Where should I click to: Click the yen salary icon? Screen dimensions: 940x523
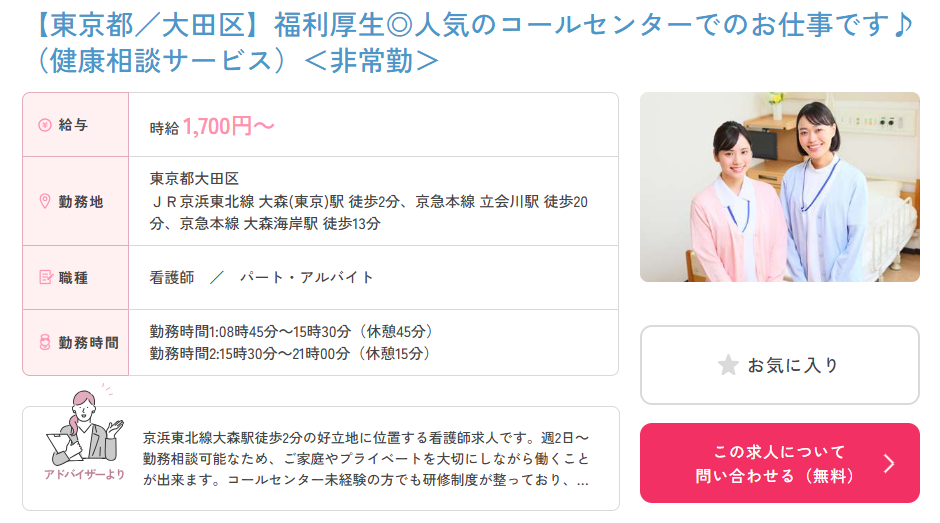[x=45, y=125]
